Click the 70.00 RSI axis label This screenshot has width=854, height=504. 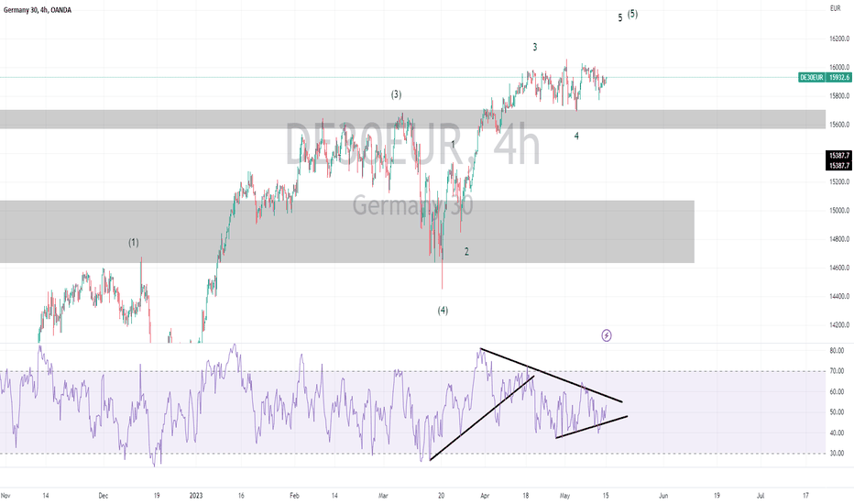(837, 371)
